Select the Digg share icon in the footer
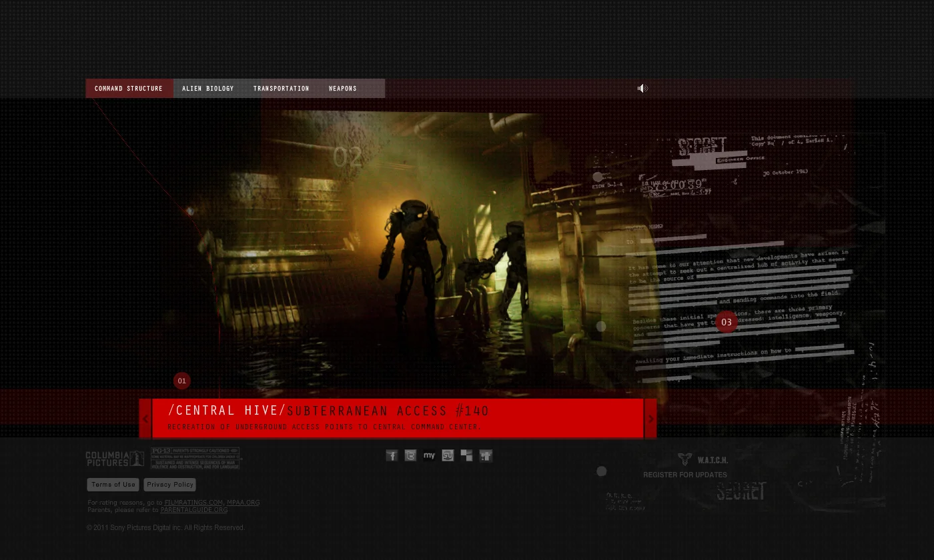934x560 pixels. click(485, 455)
